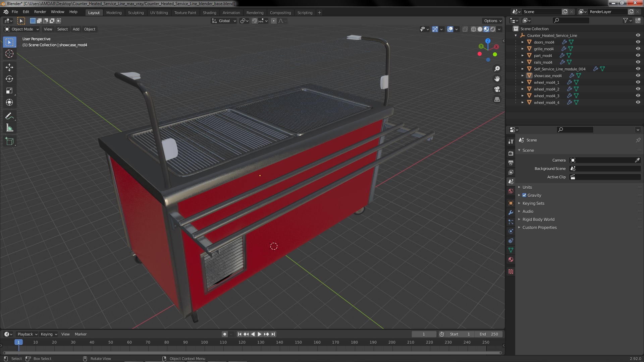This screenshot has height=362, width=644.
Task: Select the Cursor tool in left toolbar
Action: [x=9, y=54]
